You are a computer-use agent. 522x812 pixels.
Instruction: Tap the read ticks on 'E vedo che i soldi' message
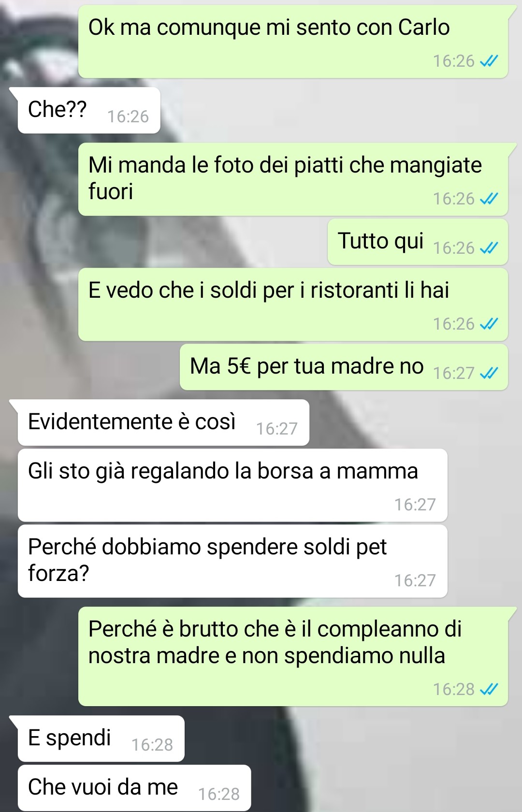[x=489, y=324]
